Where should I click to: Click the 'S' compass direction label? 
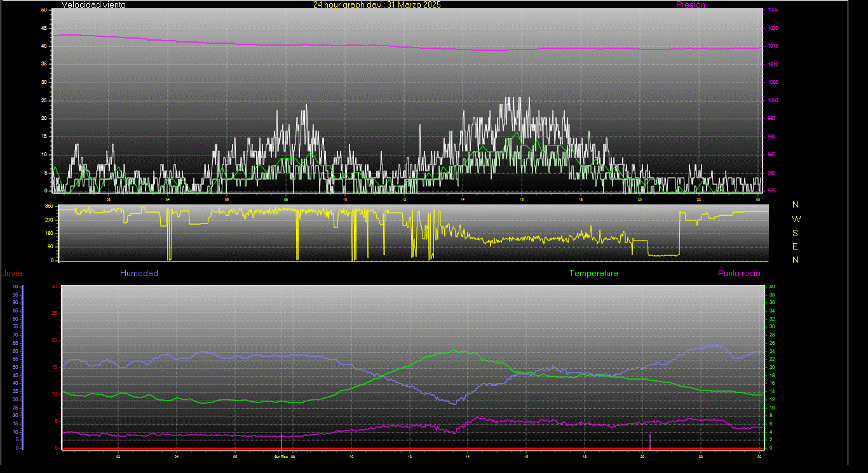click(x=796, y=232)
